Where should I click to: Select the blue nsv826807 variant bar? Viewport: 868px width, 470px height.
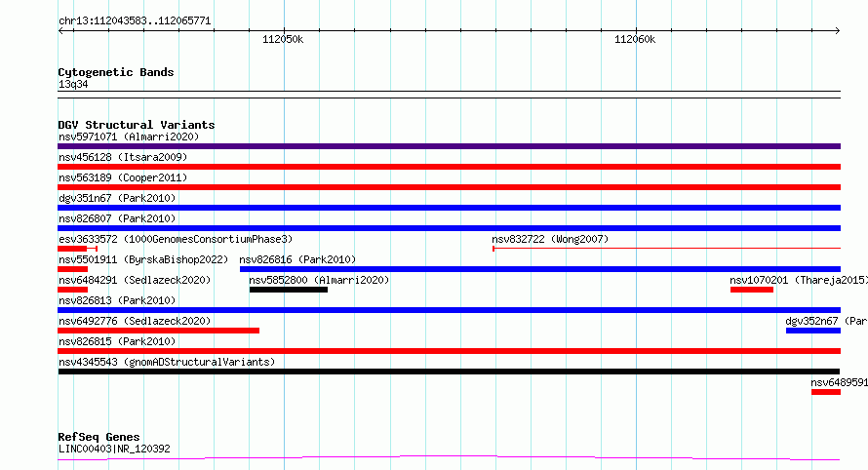pos(449,228)
